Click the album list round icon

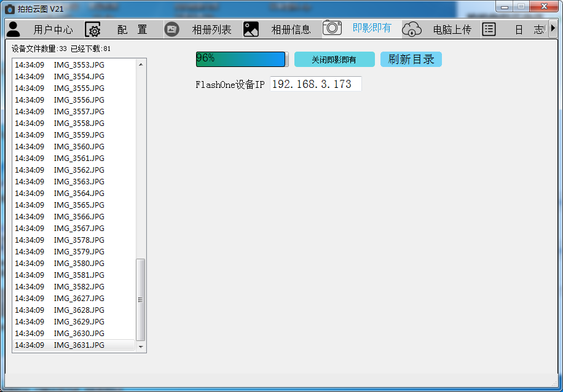172,29
